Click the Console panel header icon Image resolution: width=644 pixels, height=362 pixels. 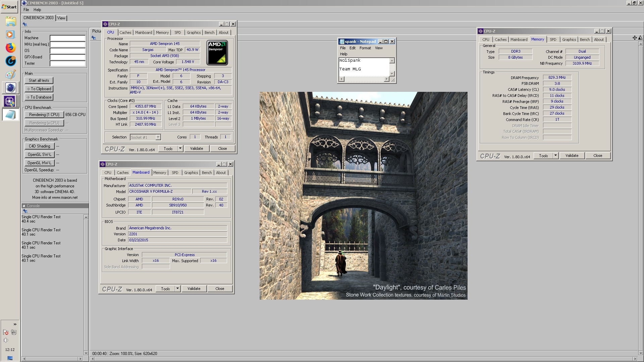click(24, 206)
